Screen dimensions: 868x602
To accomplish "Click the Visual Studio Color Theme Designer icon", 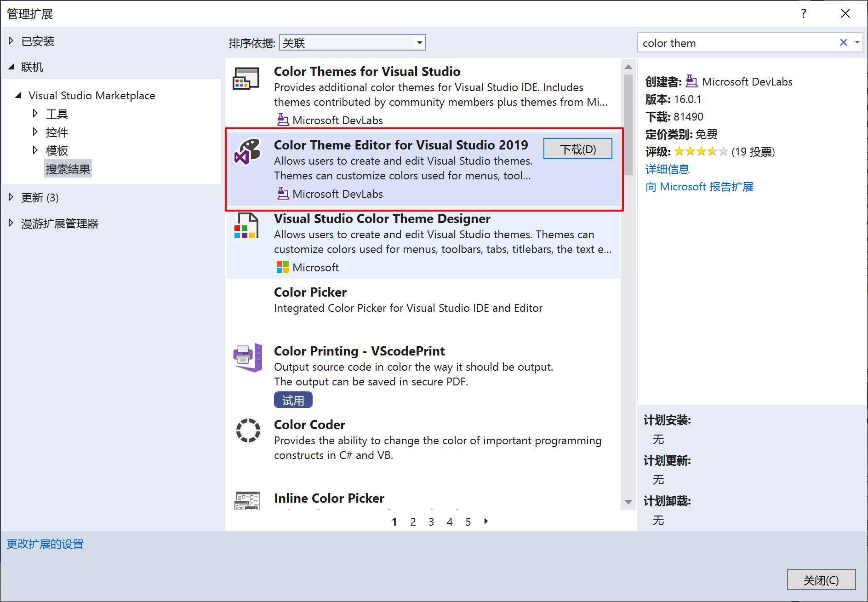I will tap(246, 226).
